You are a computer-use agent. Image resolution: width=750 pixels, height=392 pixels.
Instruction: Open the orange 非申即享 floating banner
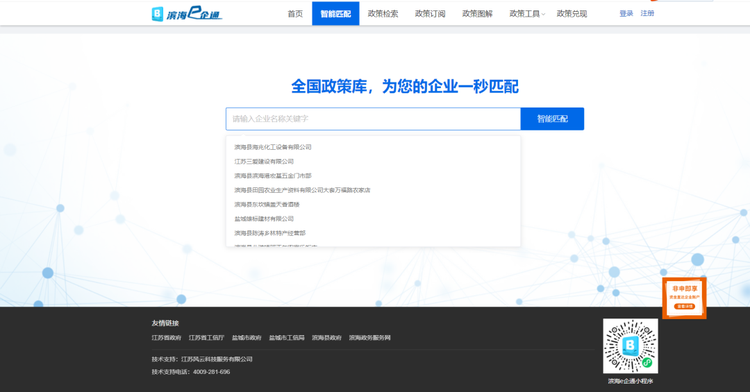[684, 297]
